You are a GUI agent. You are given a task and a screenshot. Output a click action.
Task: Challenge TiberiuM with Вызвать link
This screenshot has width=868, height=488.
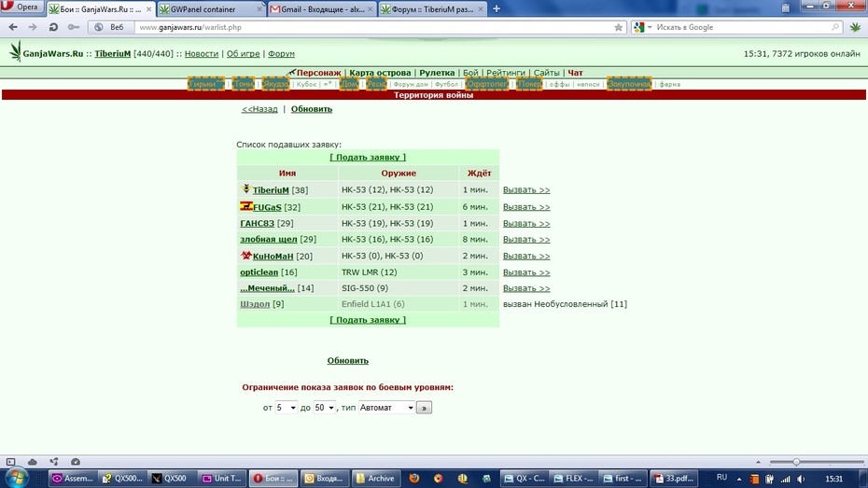pos(526,189)
